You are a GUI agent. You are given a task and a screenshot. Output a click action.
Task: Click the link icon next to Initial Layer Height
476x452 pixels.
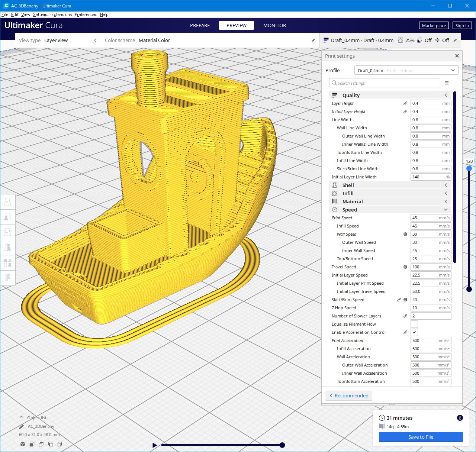(405, 112)
